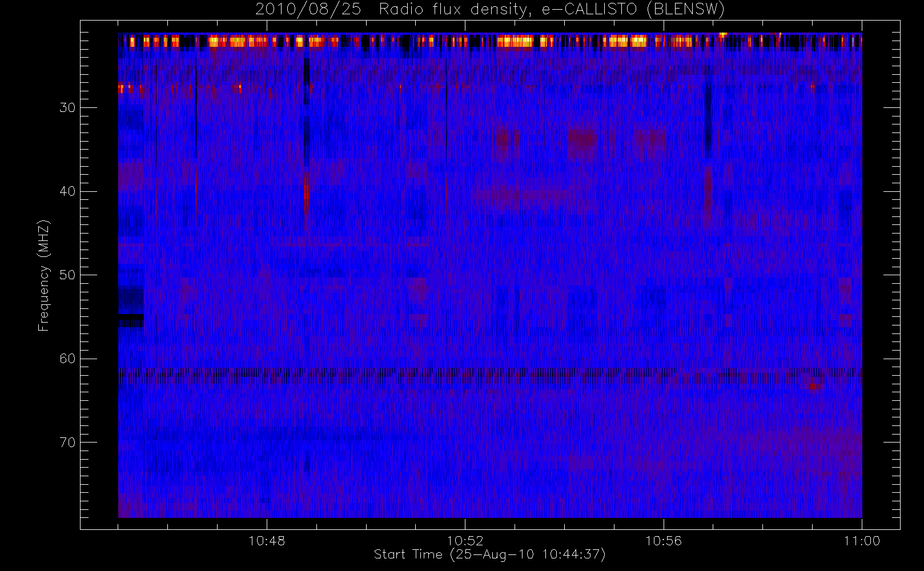Viewport: 924px width, 571px height.
Task: Click the 10:52 time tick label
Action: (465, 541)
